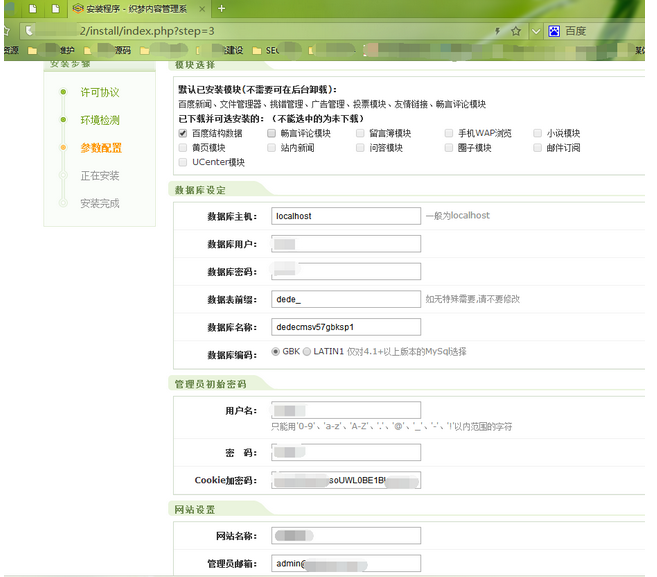The height and width of the screenshot is (577, 657).
Task: Click the 数据库主机 localhost input field
Action: pos(345,216)
